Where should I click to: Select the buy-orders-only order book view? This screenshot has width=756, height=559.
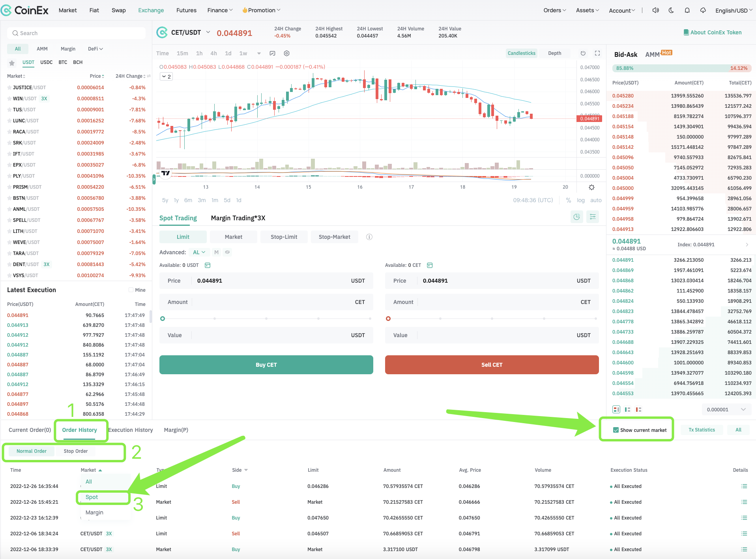(x=627, y=409)
